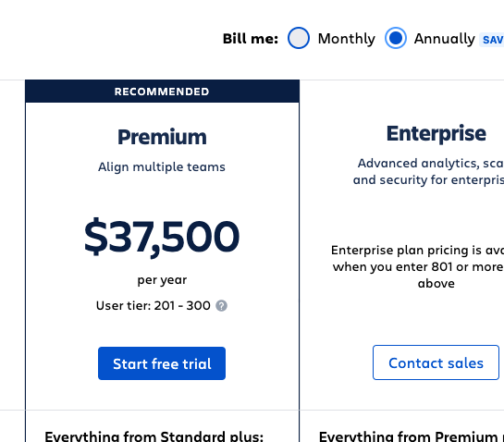The height and width of the screenshot is (442, 504).
Task: Click the Monthly label text
Action: [x=347, y=39]
